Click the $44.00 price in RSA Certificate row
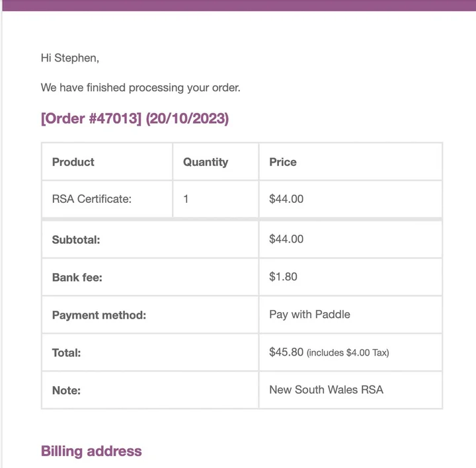This screenshot has width=476, height=468. pos(286,199)
